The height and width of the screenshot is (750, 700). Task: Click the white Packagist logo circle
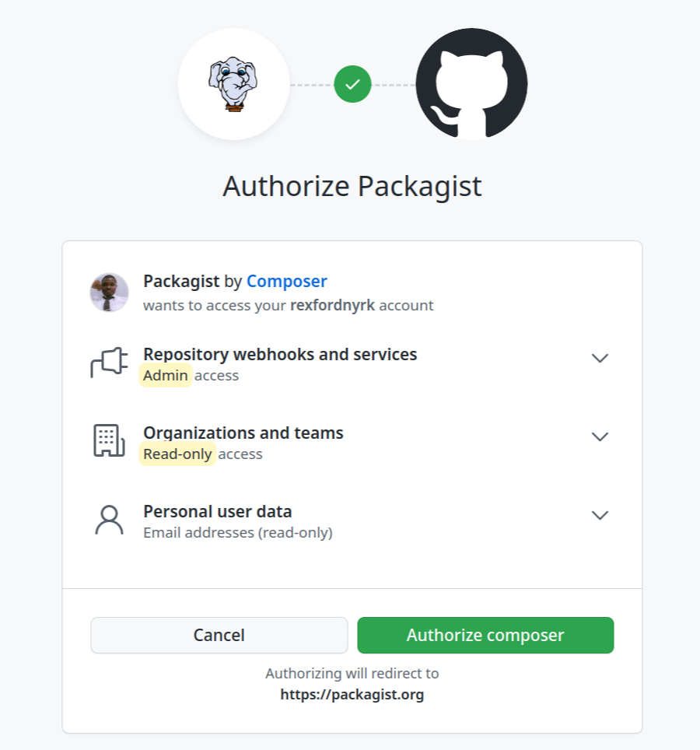(x=234, y=83)
